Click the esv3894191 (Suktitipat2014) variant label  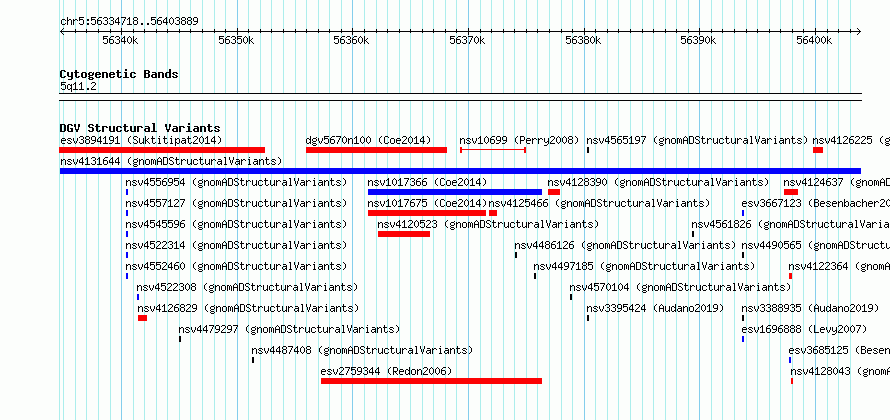pyautogui.click(x=141, y=140)
